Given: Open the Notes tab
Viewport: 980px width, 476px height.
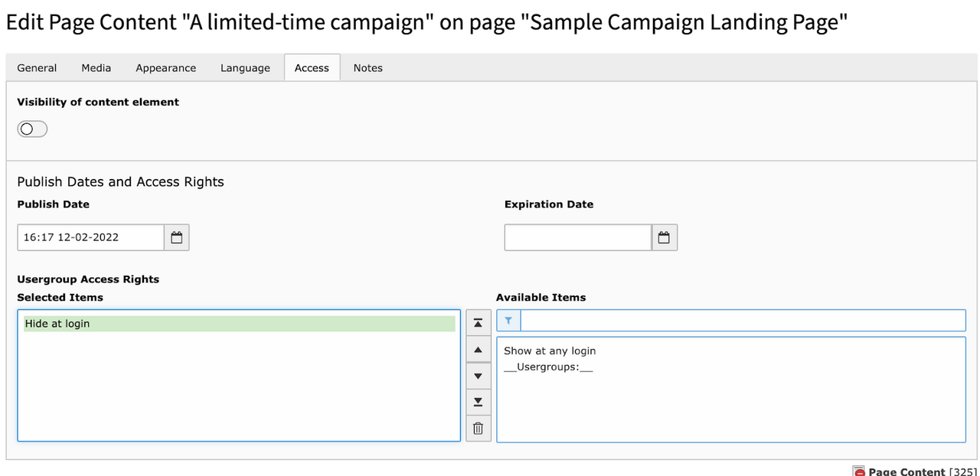Looking at the screenshot, I should (367, 67).
